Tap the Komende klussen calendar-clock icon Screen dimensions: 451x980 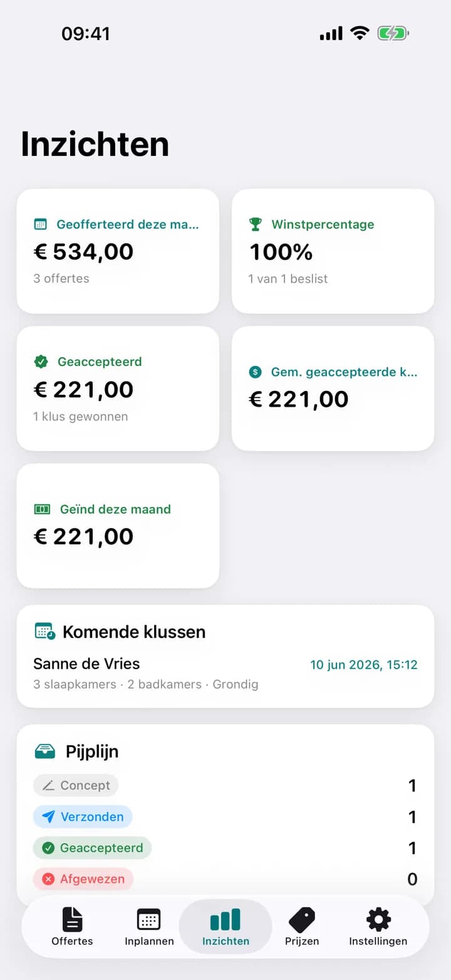coord(44,632)
